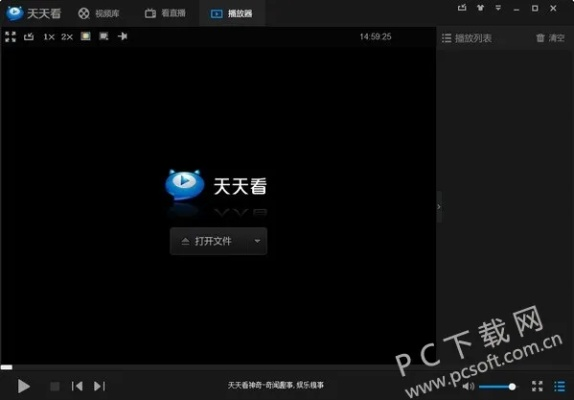Click the 打开文件 open file button
This screenshot has width=574, height=400.
[x=209, y=241]
